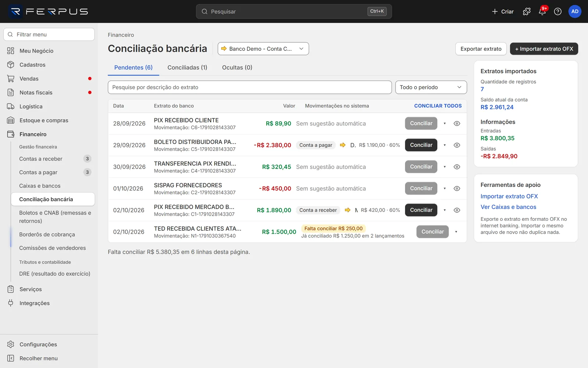This screenshot has height=368, width=588.
Task: Click the Ferpus logo
Action: (x=49, y=11)
